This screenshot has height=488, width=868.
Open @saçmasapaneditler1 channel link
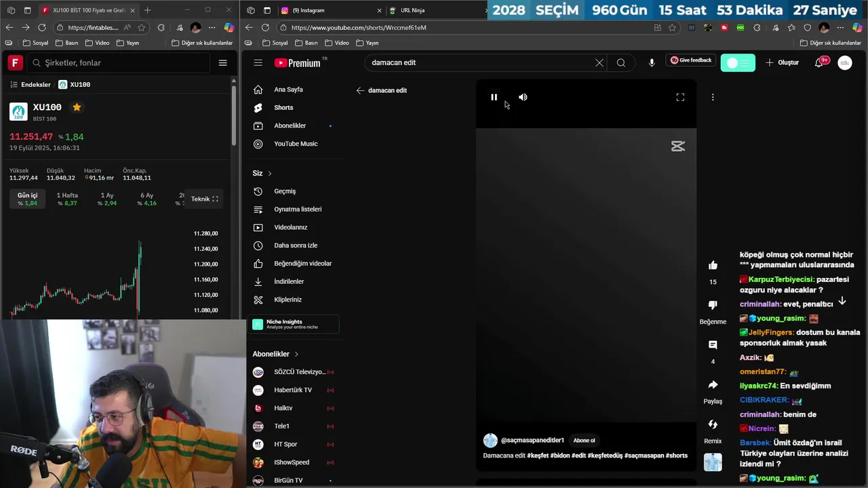click(x=532, y=441)
